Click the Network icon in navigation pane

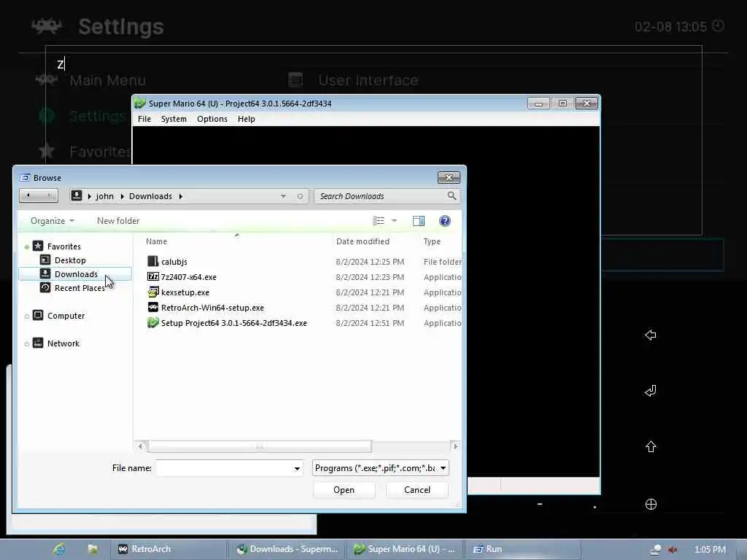38,343
